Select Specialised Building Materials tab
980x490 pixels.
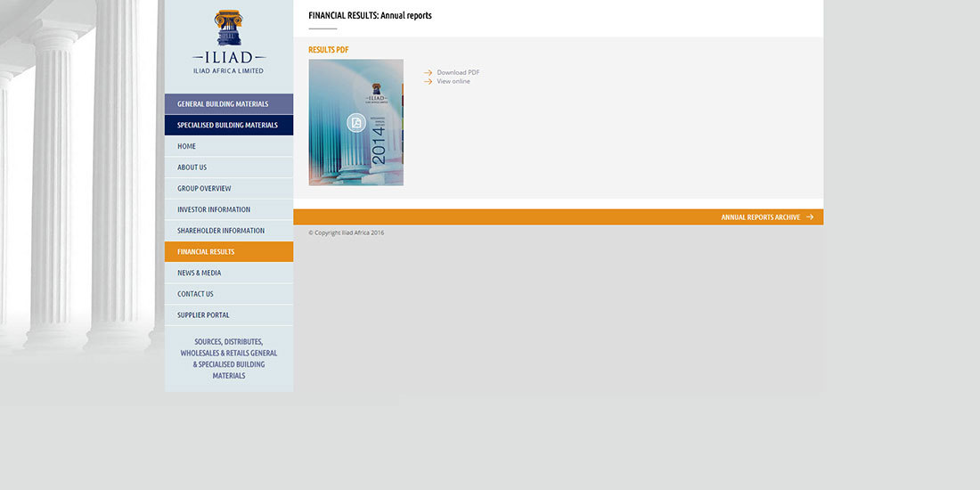click(x=229, y=126)
